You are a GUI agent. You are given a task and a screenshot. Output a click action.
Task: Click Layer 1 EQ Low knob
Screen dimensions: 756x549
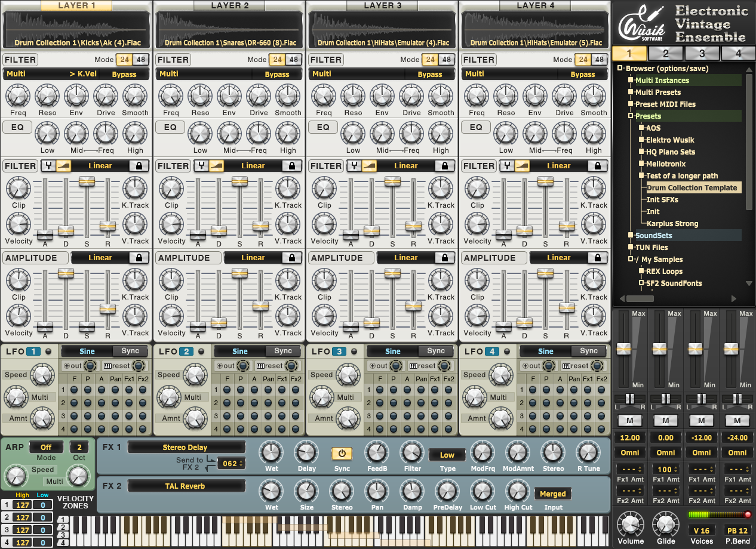[47, 134]
